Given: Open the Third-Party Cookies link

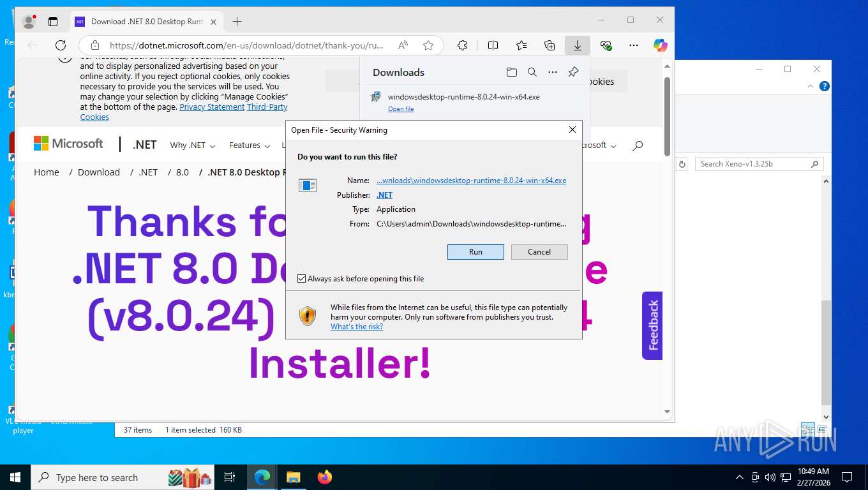Looking at the screenshot, I should tap(267, 107).
